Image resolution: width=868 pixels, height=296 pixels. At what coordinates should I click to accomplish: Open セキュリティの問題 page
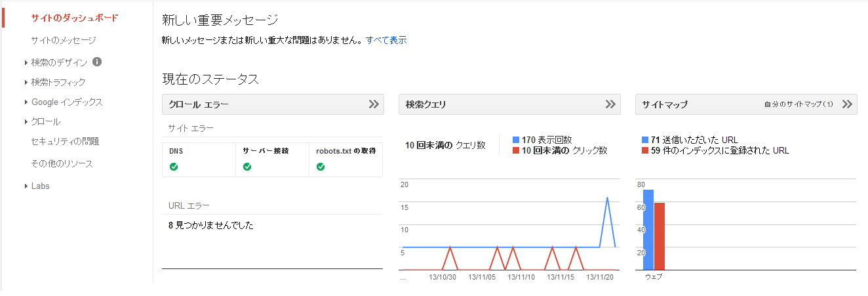(65, 141)
